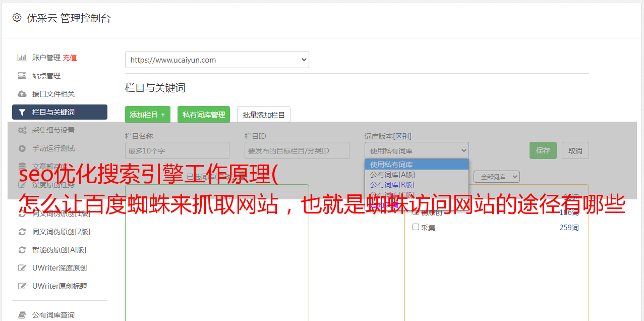
Task: Click the 栏目名称 input field
Action: 177,150
